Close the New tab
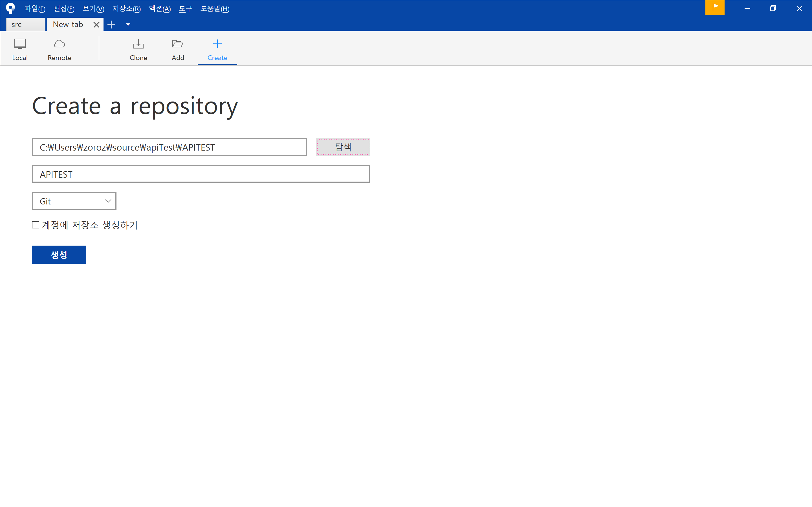The width and height of the screenshot is (812, 507). (96, 25)
